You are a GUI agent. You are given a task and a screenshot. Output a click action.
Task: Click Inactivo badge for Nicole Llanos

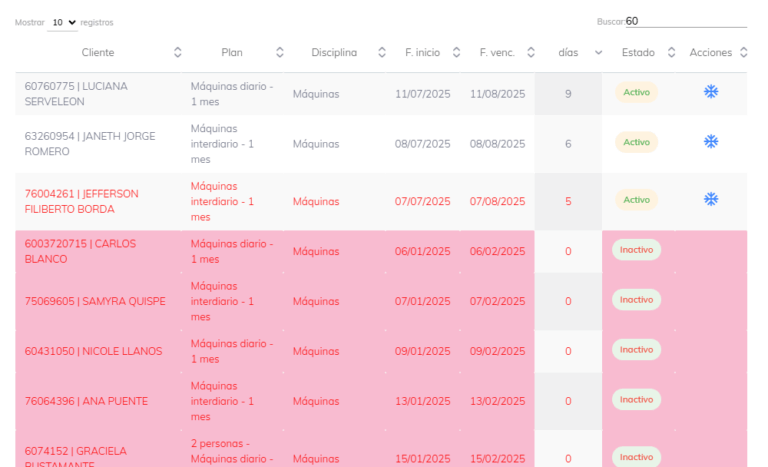point(636,350)
